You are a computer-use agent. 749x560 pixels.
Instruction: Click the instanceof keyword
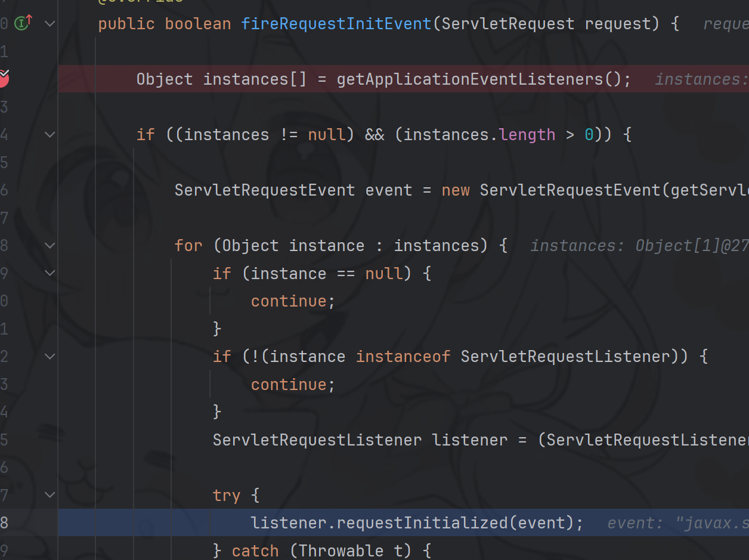403,357
